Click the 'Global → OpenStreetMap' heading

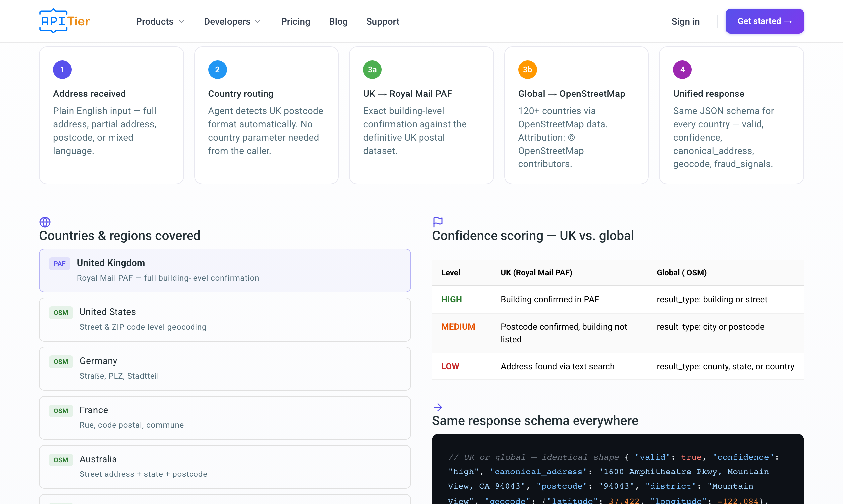pyautogui.click(x=572, y=94)
